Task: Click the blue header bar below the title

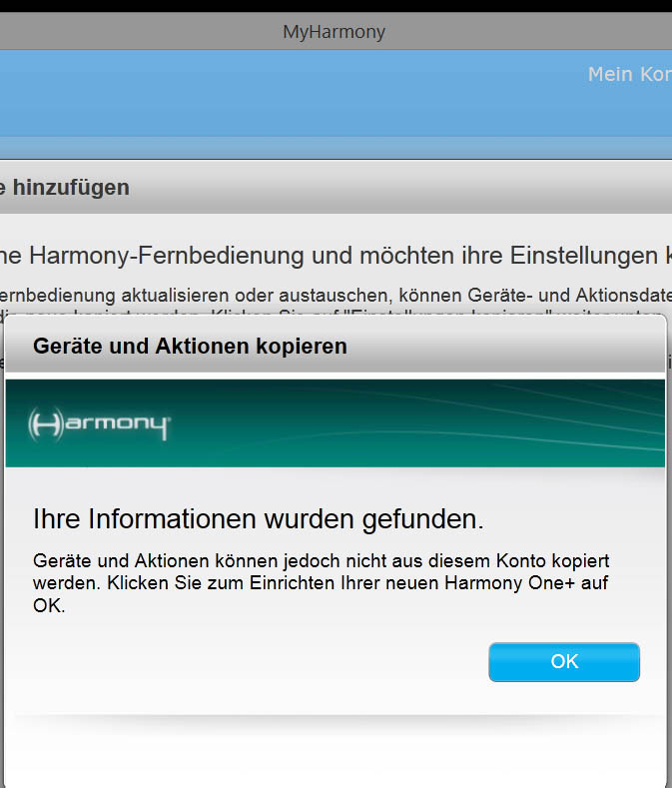Action: point(300,95)
